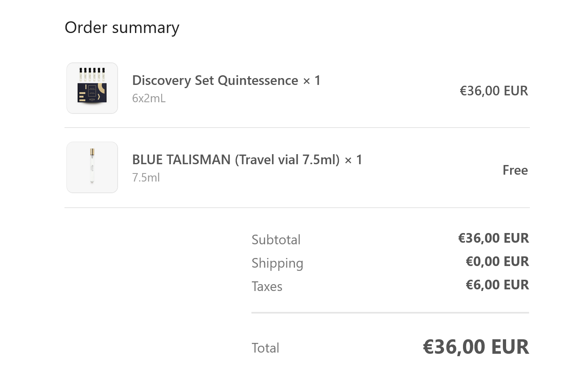Select the Subtotal amount €36,00 EUR
Image resolution: width=575 pixels, height=392 pixels.
pyautogui.click(x=493, y=238)
